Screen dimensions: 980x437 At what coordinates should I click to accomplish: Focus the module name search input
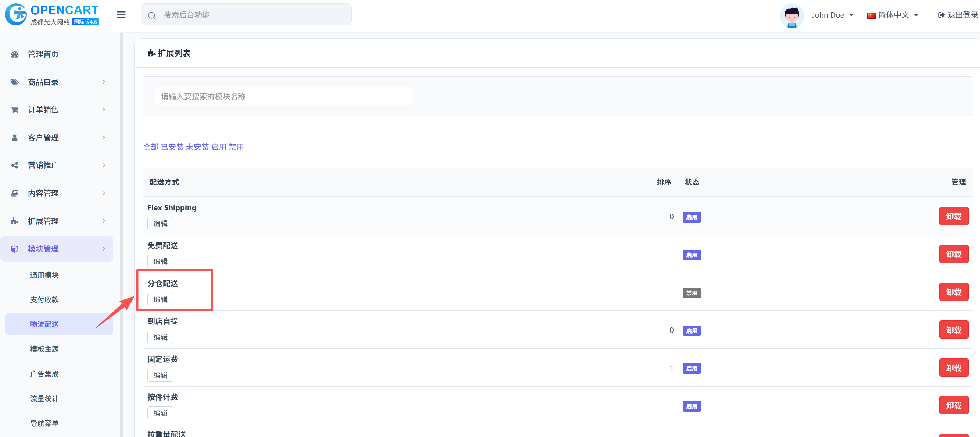click(283, 96)
